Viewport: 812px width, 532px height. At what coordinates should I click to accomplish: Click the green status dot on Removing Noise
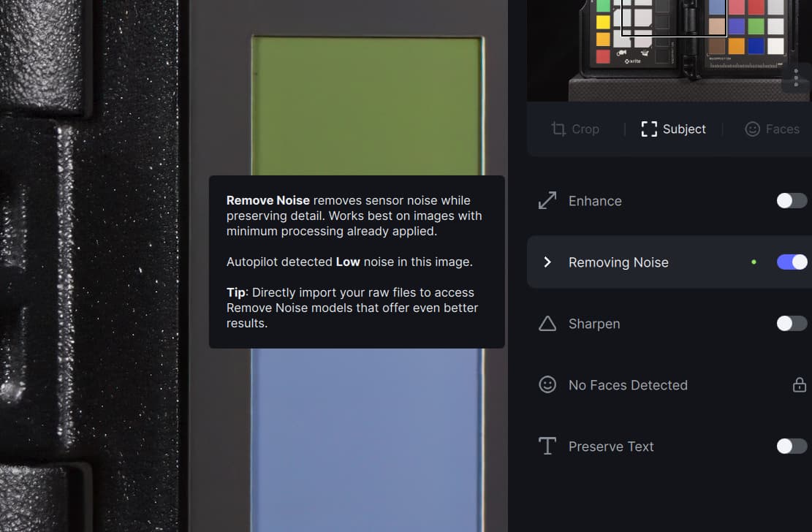click(754, 262)
